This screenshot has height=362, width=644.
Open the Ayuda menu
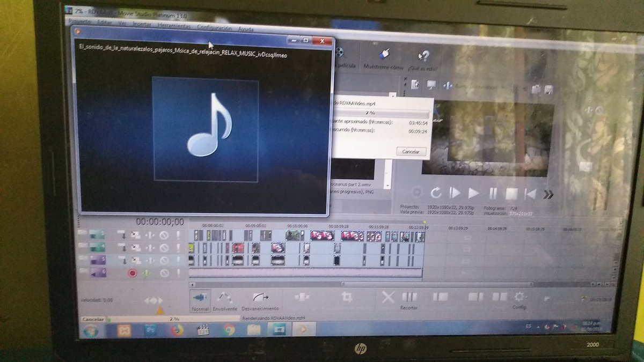click(x=245, y=29)
